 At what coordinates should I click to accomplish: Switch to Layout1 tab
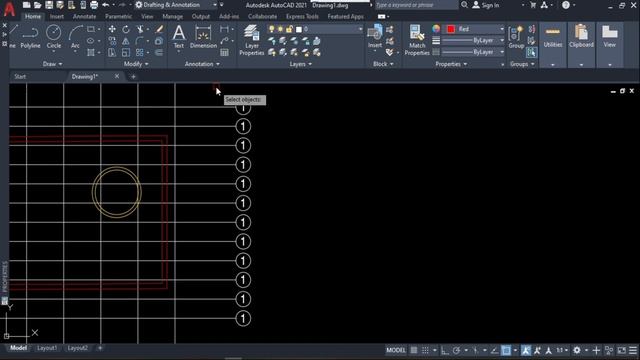click(47, 348)
